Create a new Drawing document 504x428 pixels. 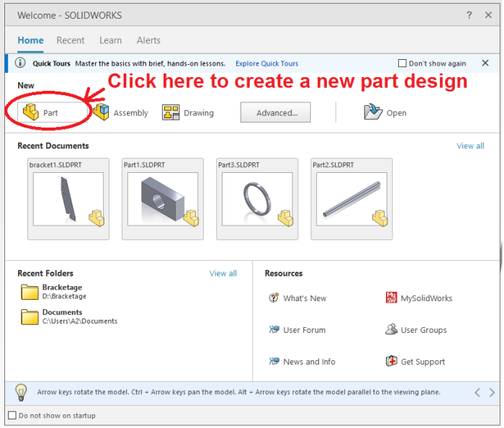click(189, 112)
